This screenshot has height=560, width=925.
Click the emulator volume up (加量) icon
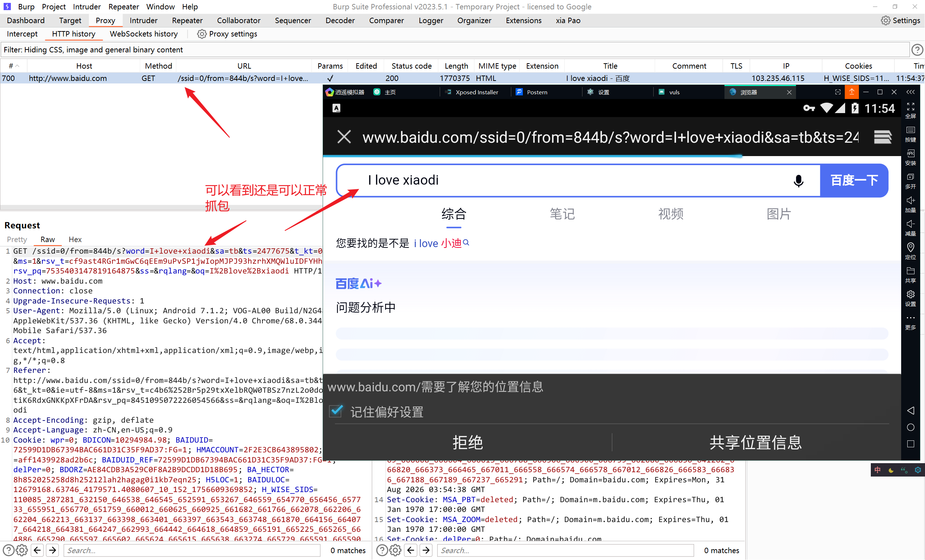tap(910, 203)
